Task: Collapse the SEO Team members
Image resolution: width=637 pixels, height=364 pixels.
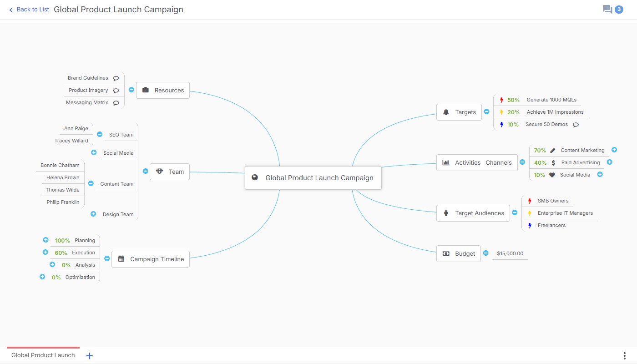Action: tap(100, 134)
